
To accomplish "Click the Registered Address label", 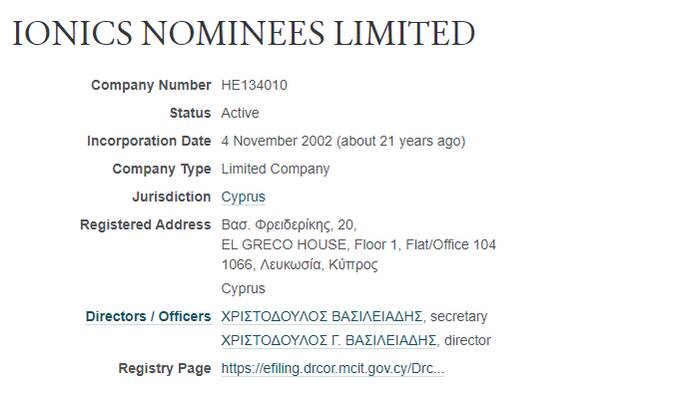I will coord(146,225).
